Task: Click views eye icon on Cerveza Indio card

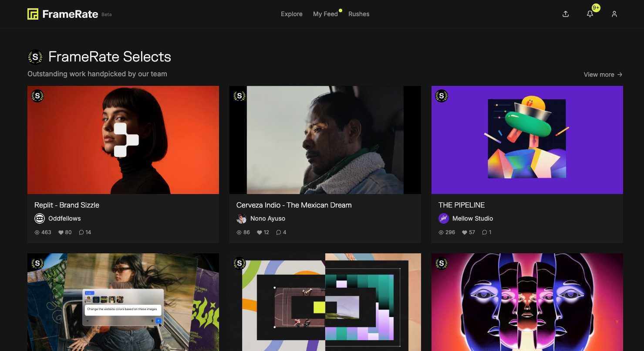Action: (x=239, y=232)
